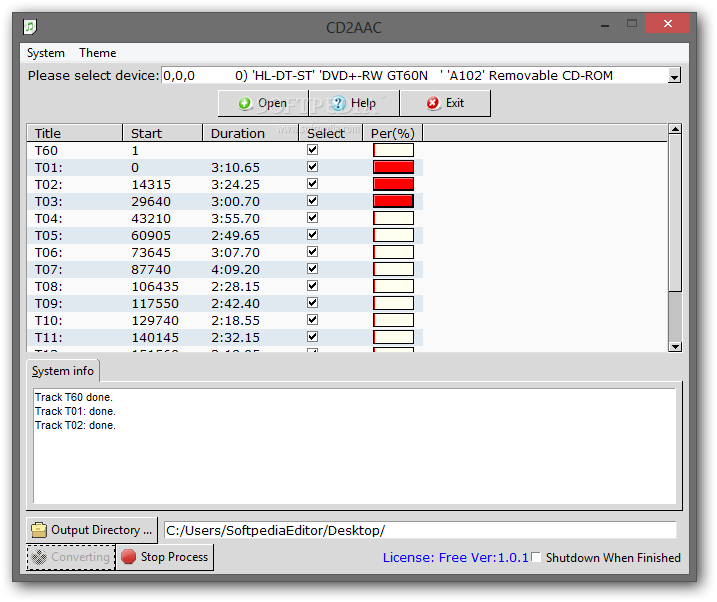This screenshot has width=717, height=602.
Task: Click the Output Directory folder icon
Action: [x=39, y=530]
